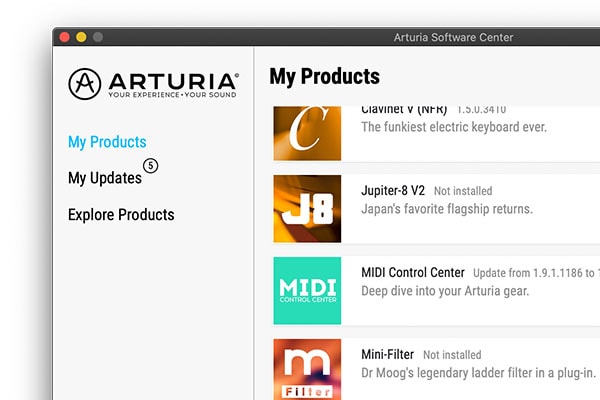Click the MIDI Control Center product title
Screen dimensions: 600x400
click(x=413, y=273)
